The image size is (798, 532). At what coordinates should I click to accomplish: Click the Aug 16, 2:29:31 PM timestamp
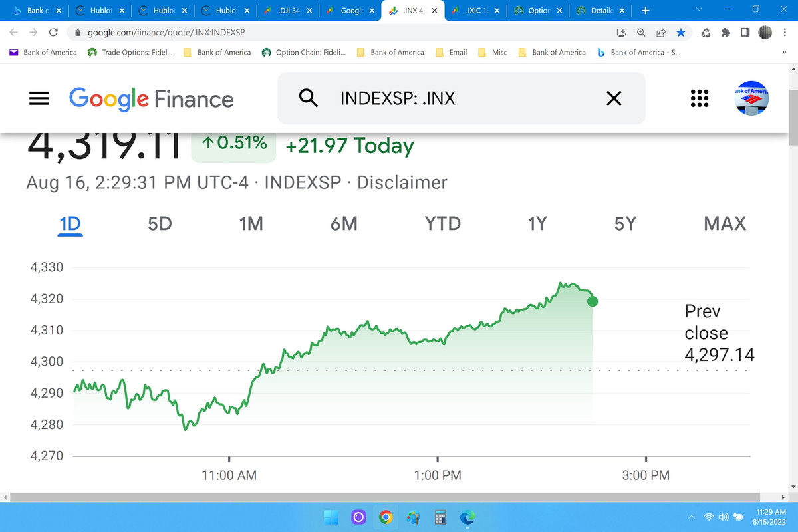click(137, 182)
